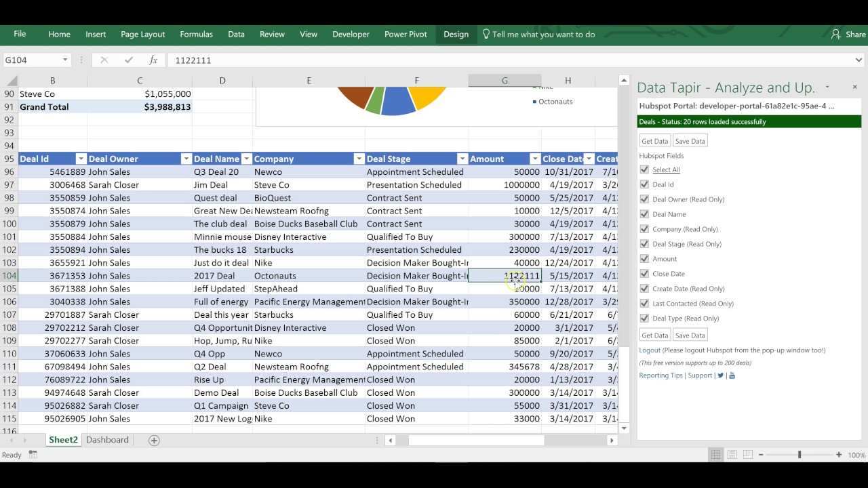This screenshot has width=868, height=488.
Task: Open the Name Box dropdown arrow
Action: 65,60
